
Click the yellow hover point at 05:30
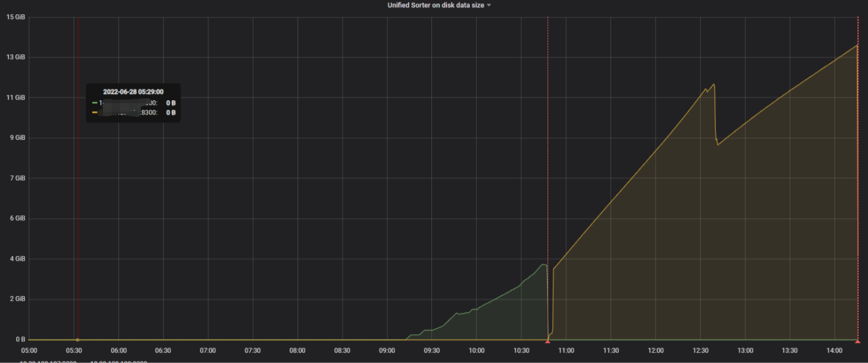[78, 340]
